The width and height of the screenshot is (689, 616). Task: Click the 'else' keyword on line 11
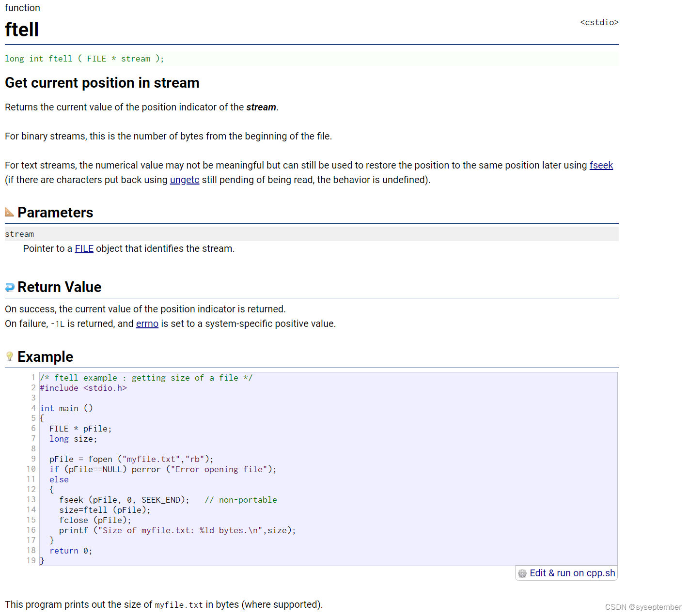59,479
